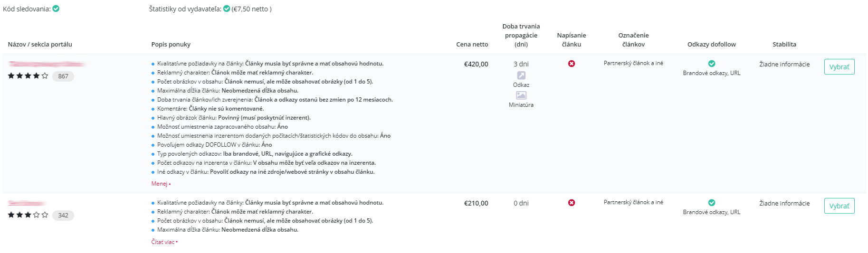Screen dimensions: 868x253
Task: Open the 867 reviews count badge
Action: point(63,76)
